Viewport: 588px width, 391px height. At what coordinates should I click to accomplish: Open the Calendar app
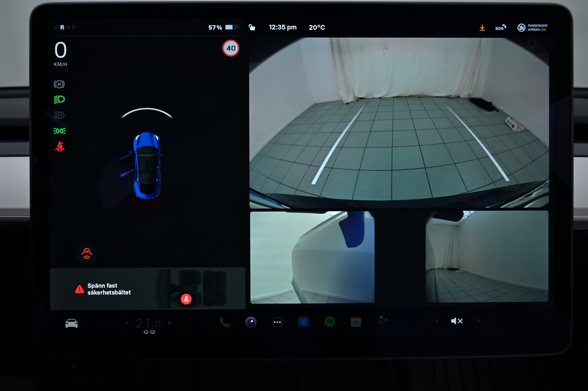[356, 322]
